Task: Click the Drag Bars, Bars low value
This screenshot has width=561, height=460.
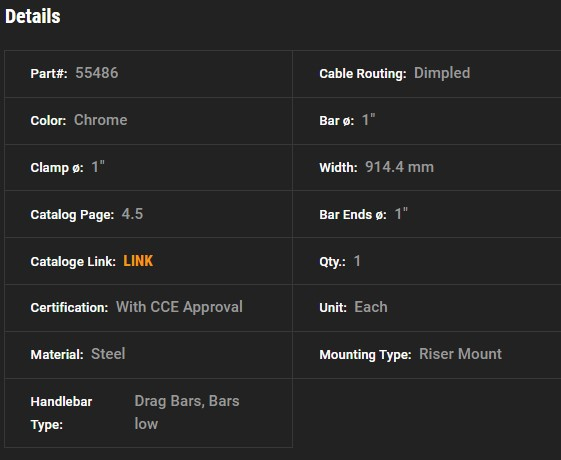Action: 187,412
